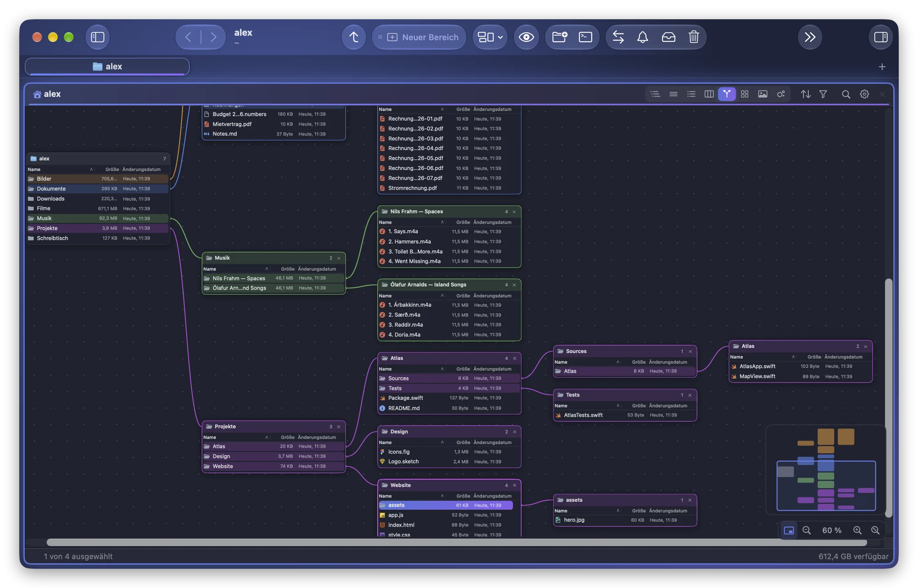Select the alex tab
The height and width of the screenshot is (588, 918).
pos(107,67)
